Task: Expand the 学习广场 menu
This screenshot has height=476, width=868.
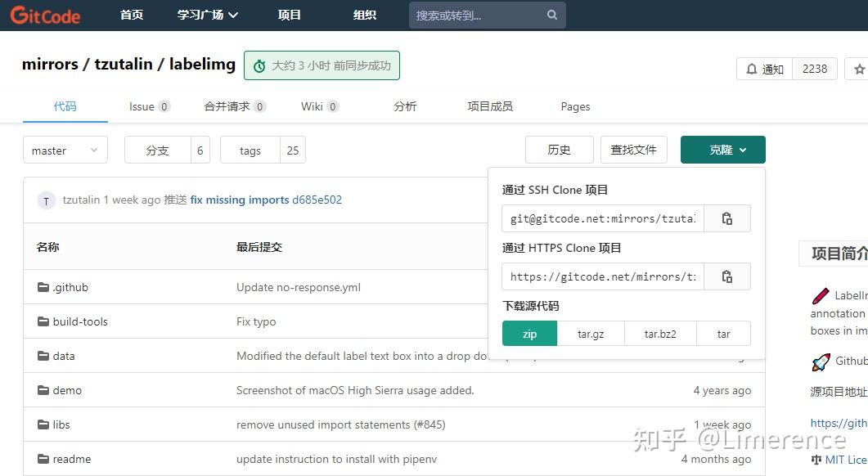Action: [x=208, y=15]
